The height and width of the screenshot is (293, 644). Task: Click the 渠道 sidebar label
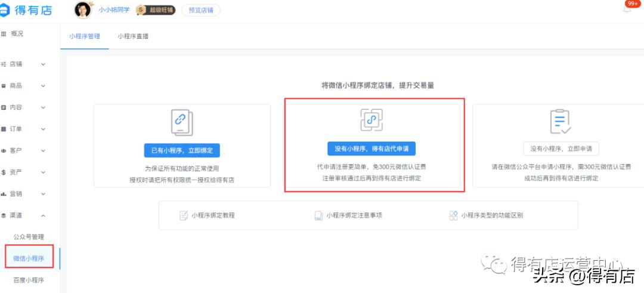(x=16, y=215)
